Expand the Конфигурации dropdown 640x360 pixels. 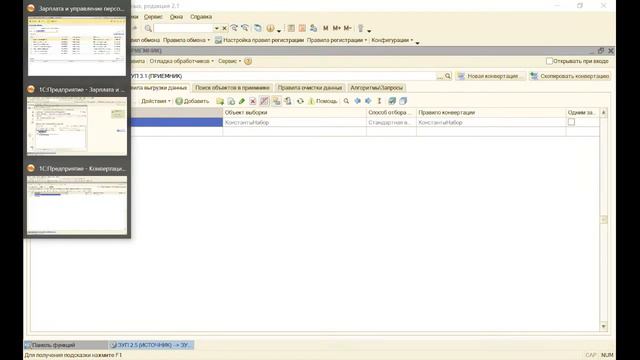pos(392,40)
